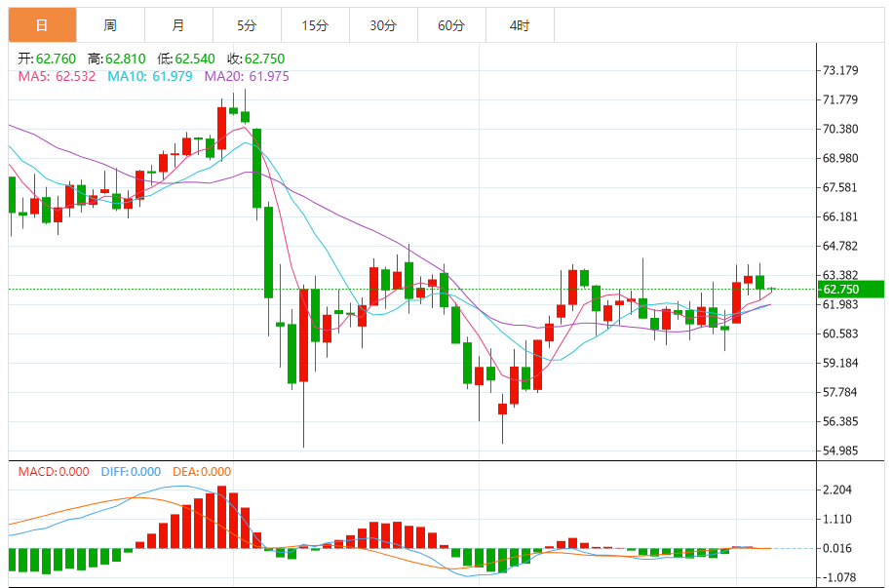Click the MACD:0.000 indicator label
Viewport: 893px width, 588px height.
pyautogui.click(x=54, y=472)
